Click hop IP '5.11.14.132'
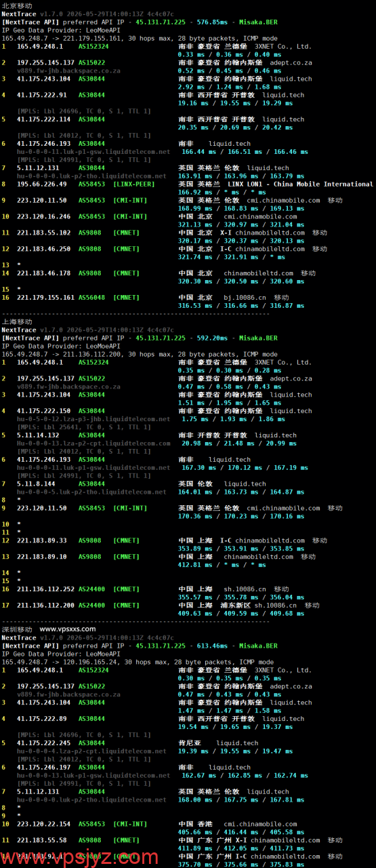The width and height of the screenshot is (376, 868). click(x=38, y=435)
